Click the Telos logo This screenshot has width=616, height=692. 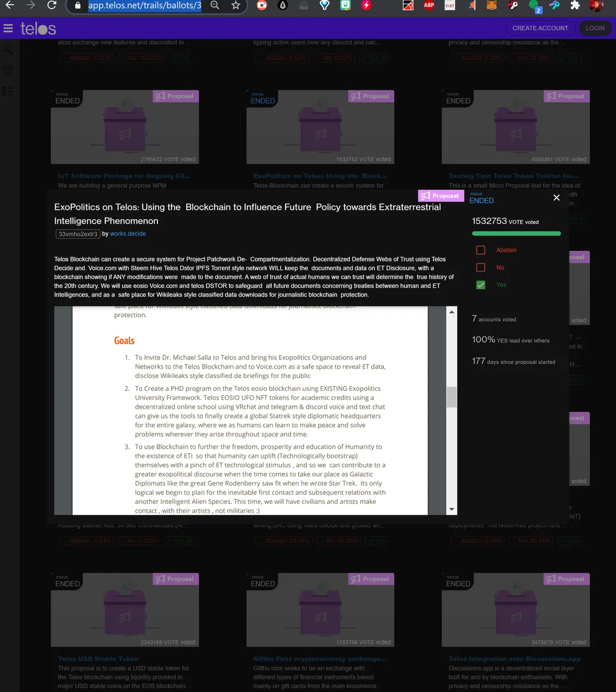[x=38, y=29]
